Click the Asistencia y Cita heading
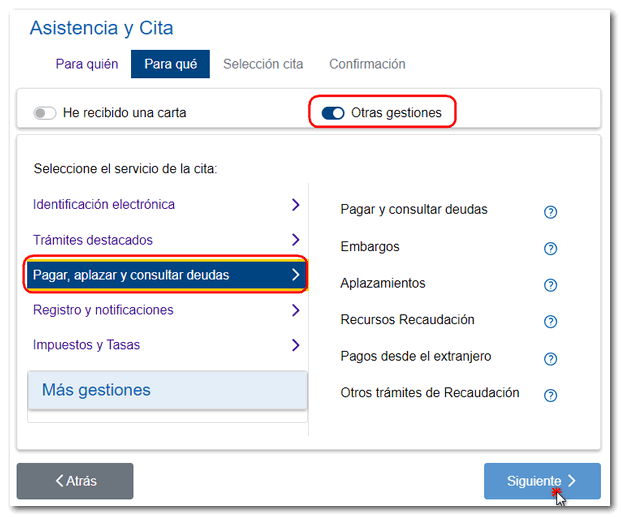 [101, 28]
